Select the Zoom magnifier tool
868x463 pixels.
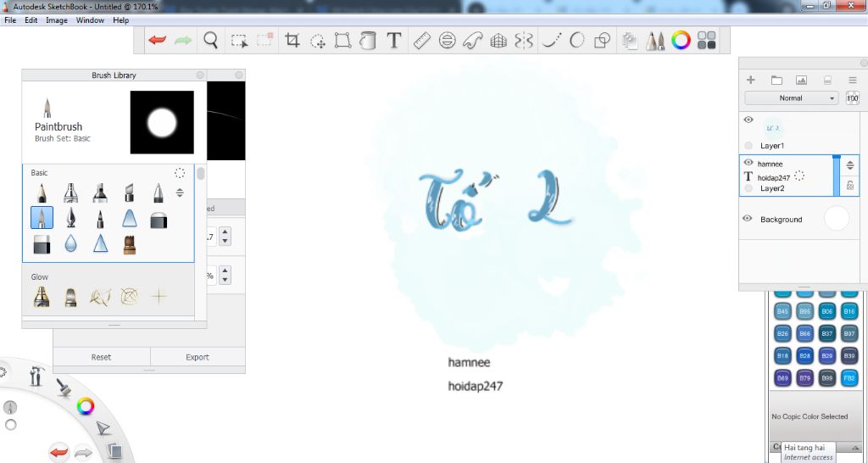coord(210,40)
